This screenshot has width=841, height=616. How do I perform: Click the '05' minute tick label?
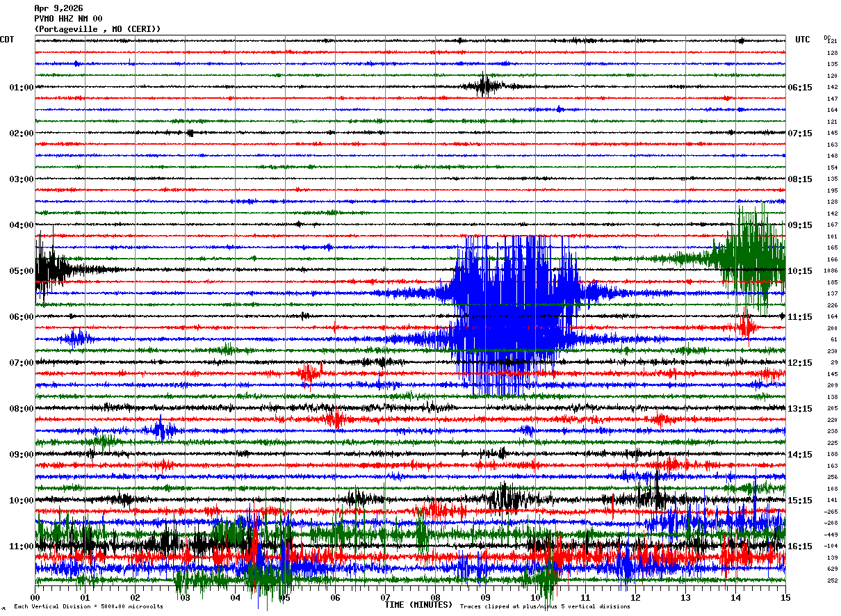[285, 597]
